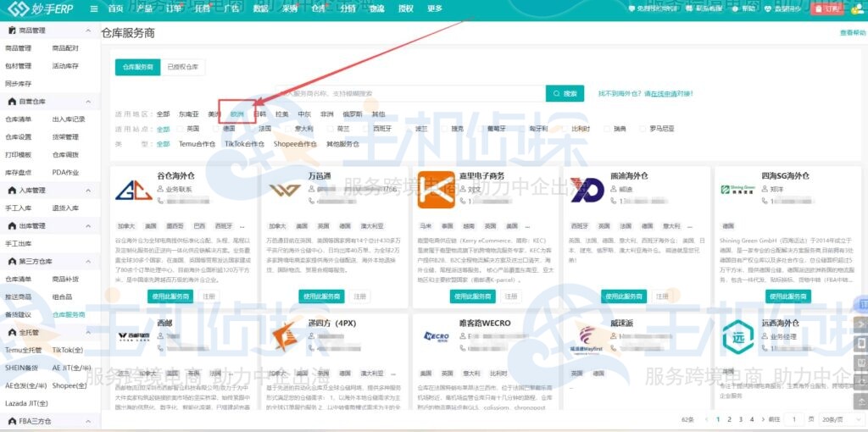Screen dimensions: 868x432
Task: Collapse the 自营仓库 sidebar section
Action: [x=88, y=102]
